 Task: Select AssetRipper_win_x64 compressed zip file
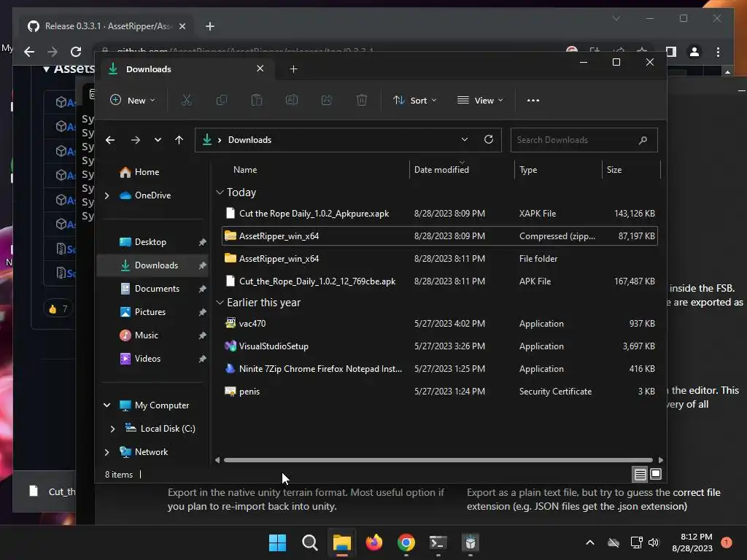pyautogui.click(x=440, y=236)
